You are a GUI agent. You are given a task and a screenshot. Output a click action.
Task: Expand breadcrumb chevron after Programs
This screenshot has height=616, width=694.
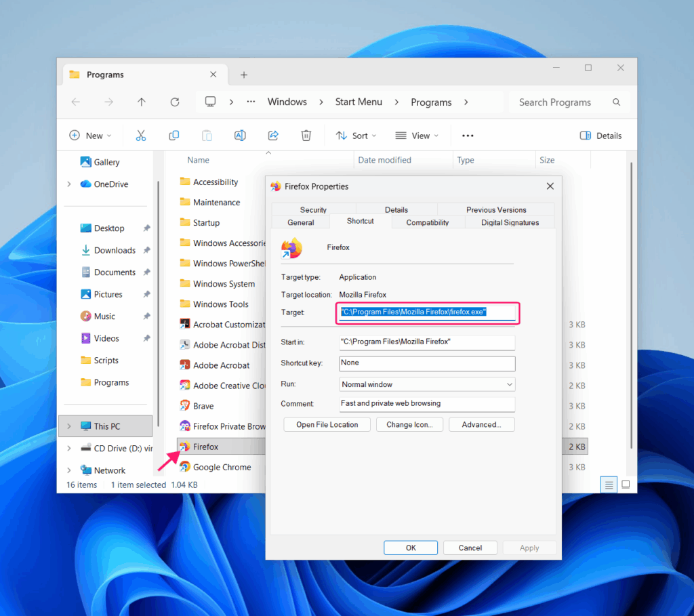(x=466, y=102)
